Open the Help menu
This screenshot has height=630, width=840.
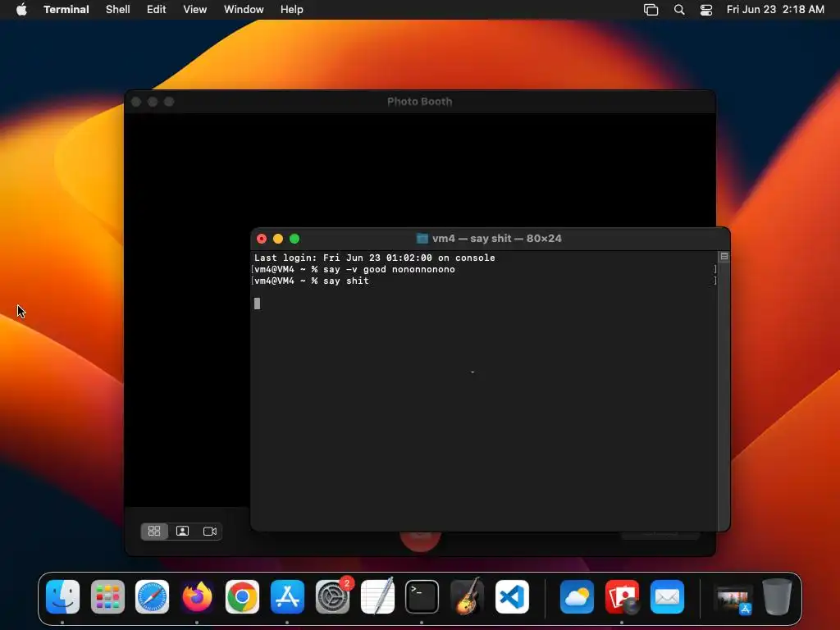[292, 10]
